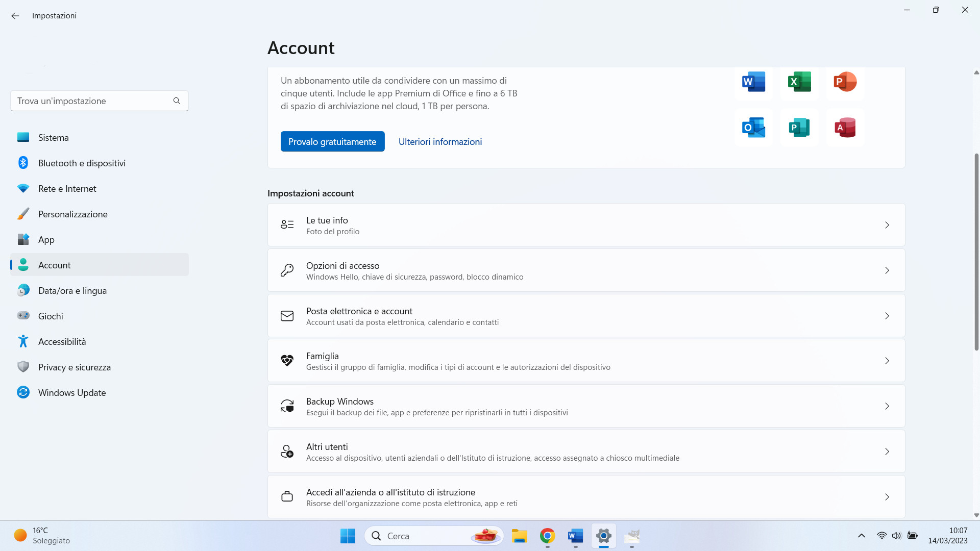Open the Access app icon
980x551 pixels.
click(x=845, y=128)
